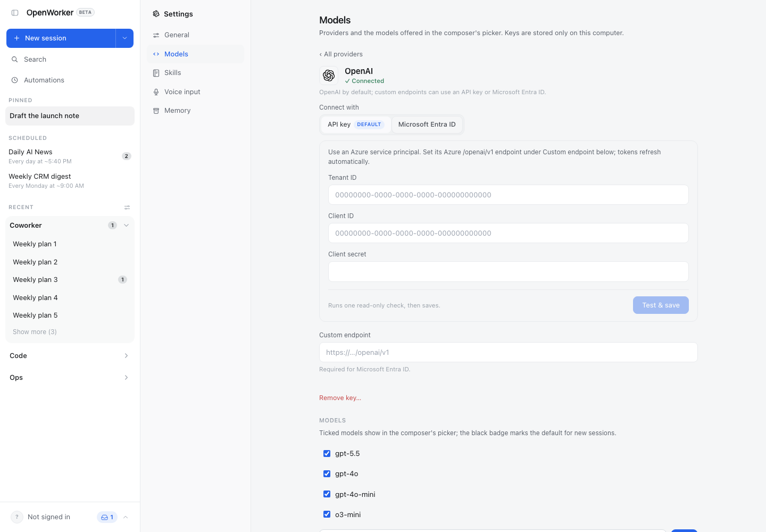The width and height of the screenshot is (766, 532).
Task: Expand the account menu chevron
Action: (x=126, y=517)
